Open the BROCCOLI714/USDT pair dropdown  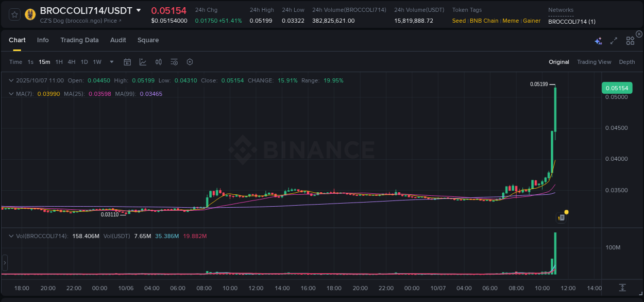coord(138,10)
